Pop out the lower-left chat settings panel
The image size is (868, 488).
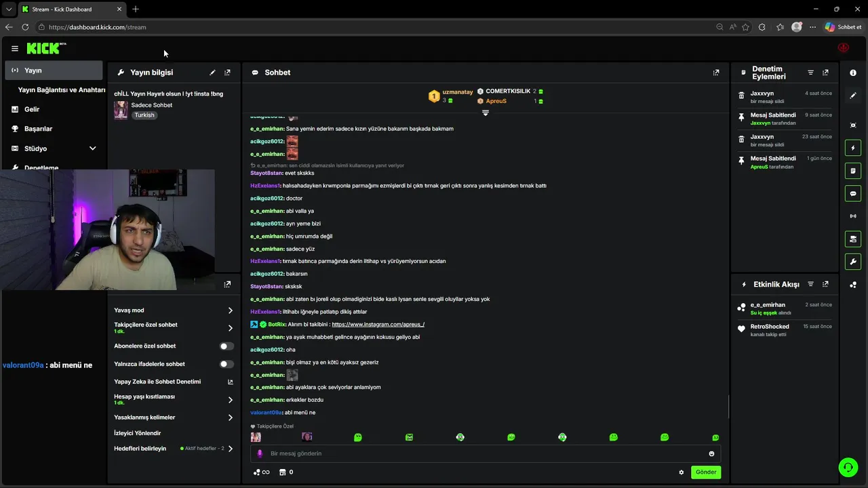227,284
